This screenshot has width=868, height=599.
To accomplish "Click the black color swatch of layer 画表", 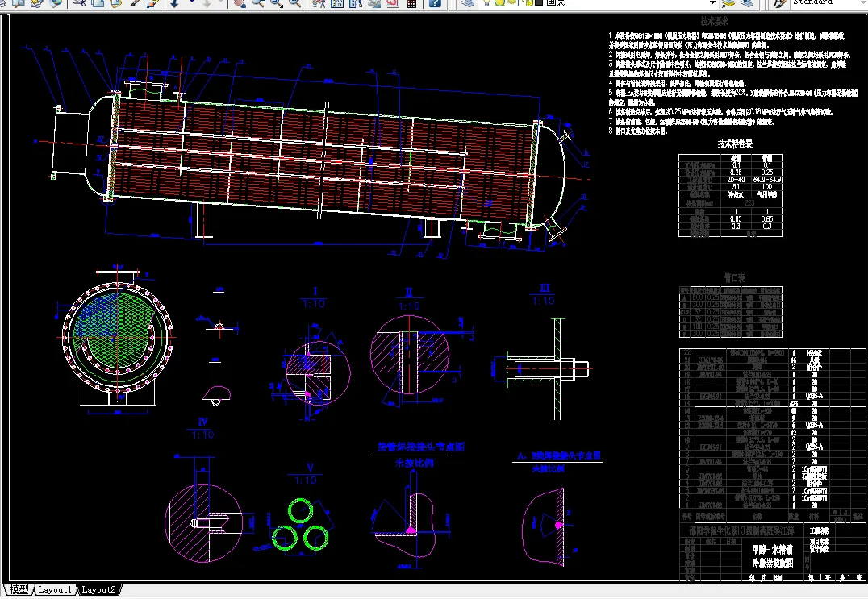I will click(539, 2).
